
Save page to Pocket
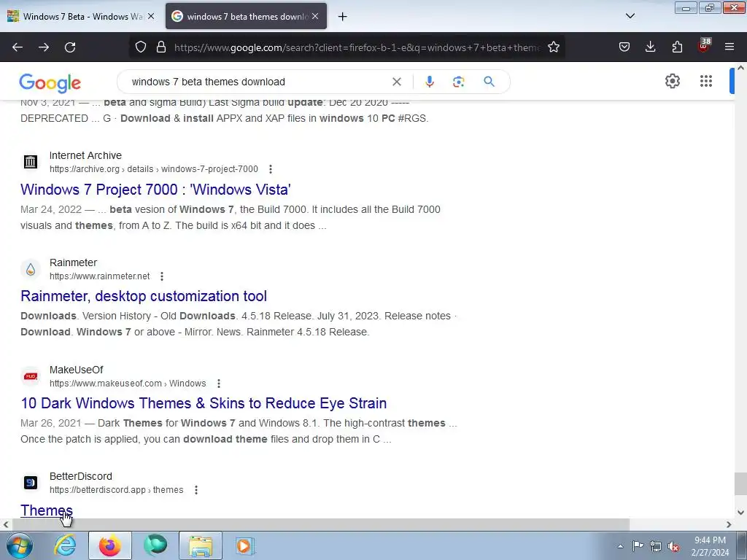[x=624, y=47]
